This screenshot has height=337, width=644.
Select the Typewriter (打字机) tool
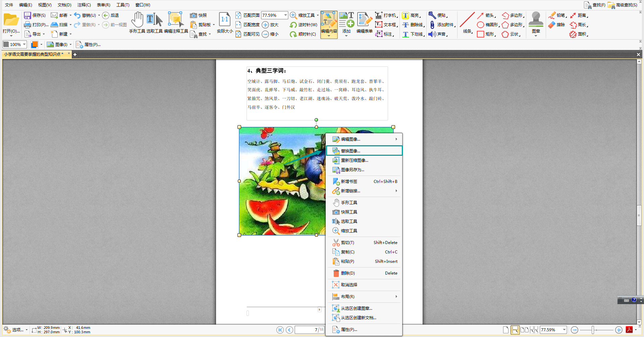click(386, 15)
